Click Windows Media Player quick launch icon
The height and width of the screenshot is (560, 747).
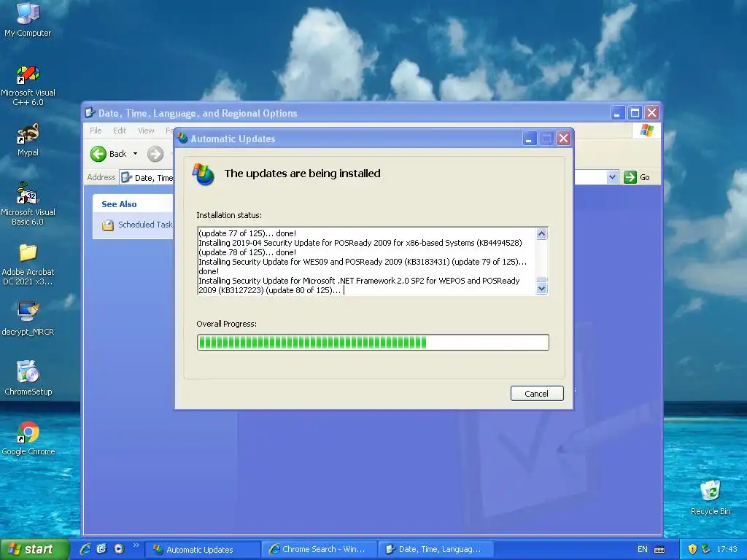[x=119, y=549]
